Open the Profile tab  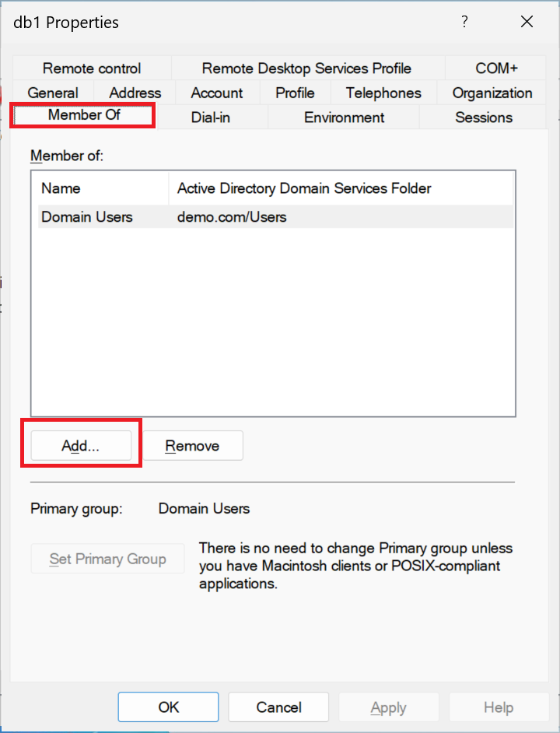295,93
